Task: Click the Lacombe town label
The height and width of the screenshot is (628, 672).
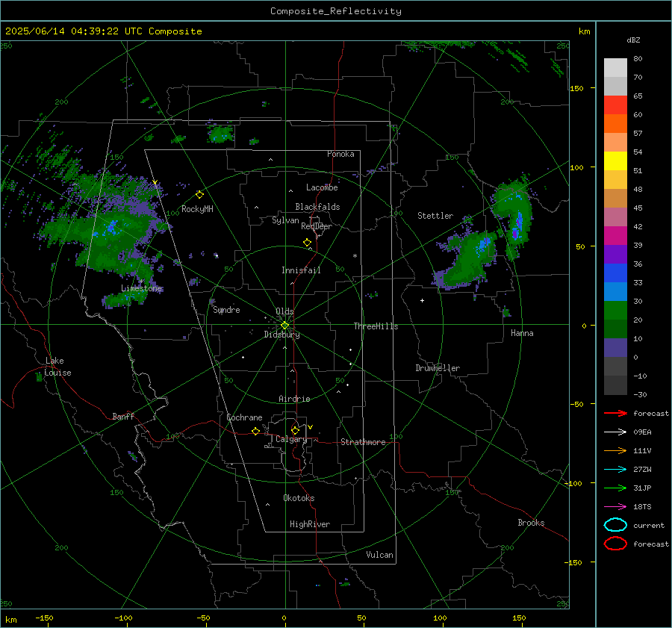Action: point(322,187)
